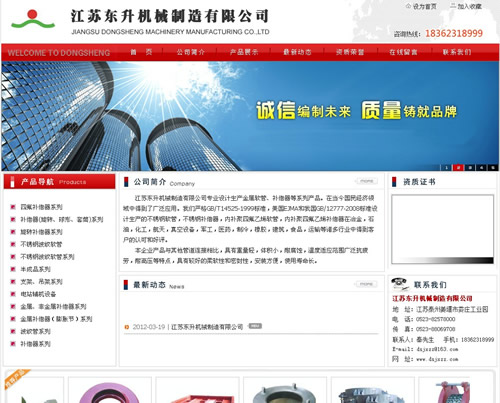The height and width of the screenshot is (403, 500).
Task: Switch banner to slide 5
Action: pos(493,168)
